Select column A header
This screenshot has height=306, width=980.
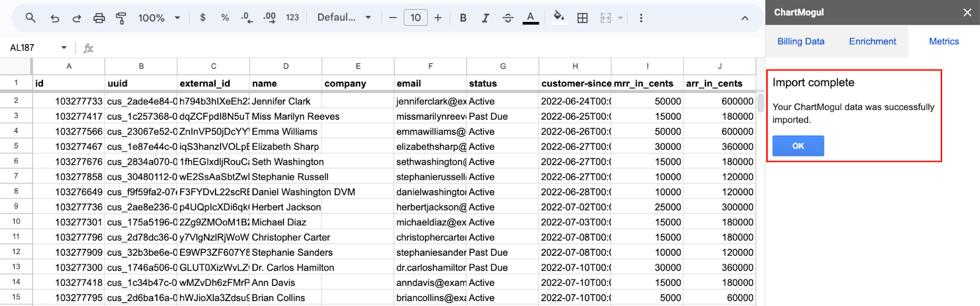[x=69, y=66]
